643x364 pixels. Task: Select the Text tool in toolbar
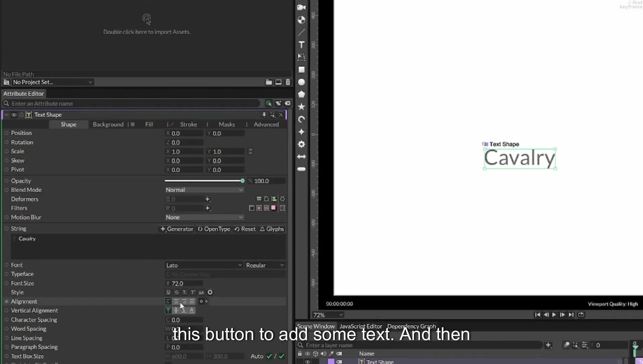pyautogui.click(x=301, y=45)
